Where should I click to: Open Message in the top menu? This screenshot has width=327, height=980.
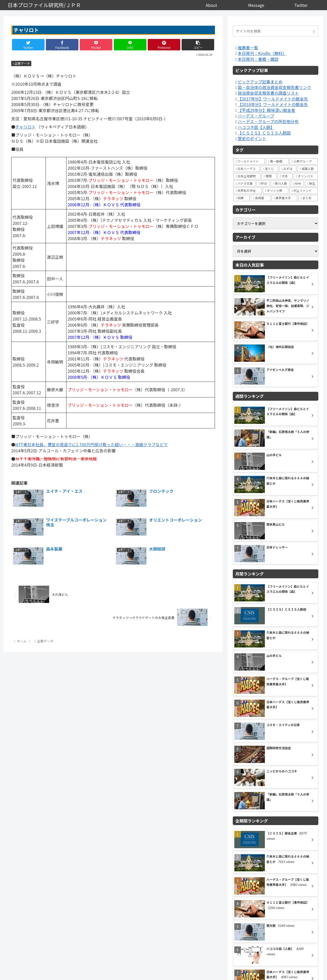256,5
